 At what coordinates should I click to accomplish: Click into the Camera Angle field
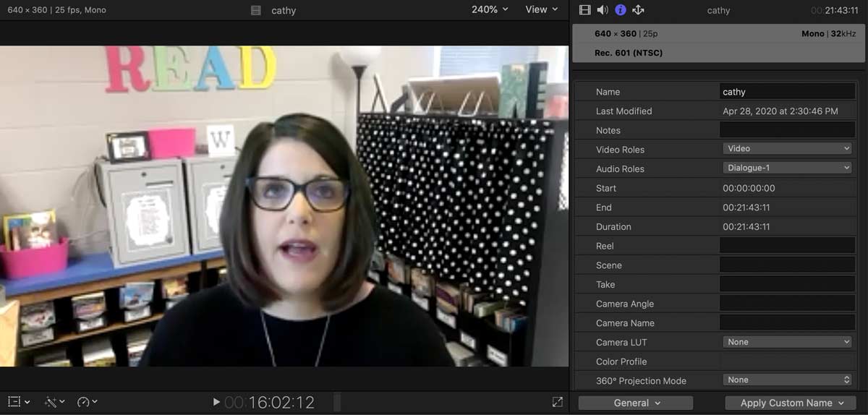click(x=787, y=304)
